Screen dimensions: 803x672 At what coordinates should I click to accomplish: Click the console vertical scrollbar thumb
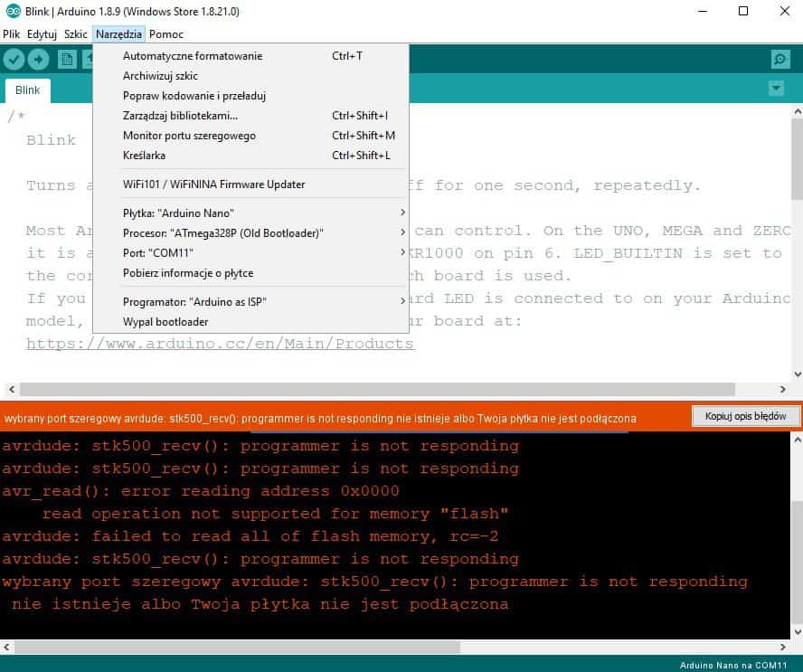click(x=797, y=561)
